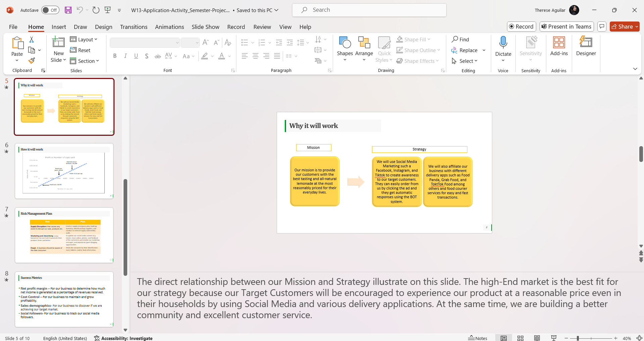Switch to the Animations tab
The width and height of the screenshot is (644, 341).
click(170, 27)
